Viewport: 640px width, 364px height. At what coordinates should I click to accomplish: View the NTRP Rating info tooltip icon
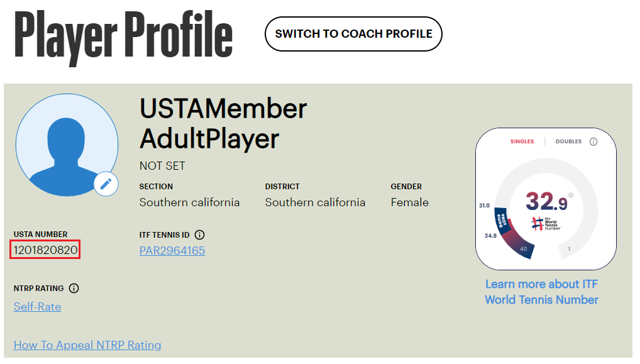pos(74,288)
